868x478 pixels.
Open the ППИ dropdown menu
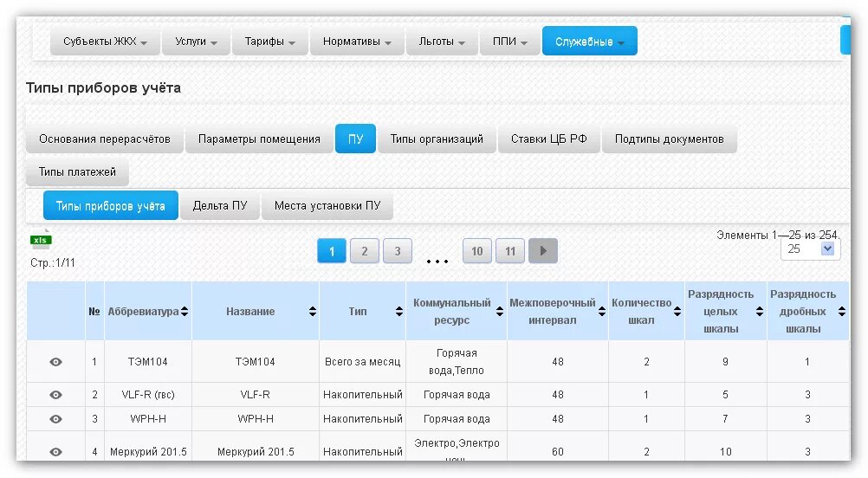coord(510,42)
